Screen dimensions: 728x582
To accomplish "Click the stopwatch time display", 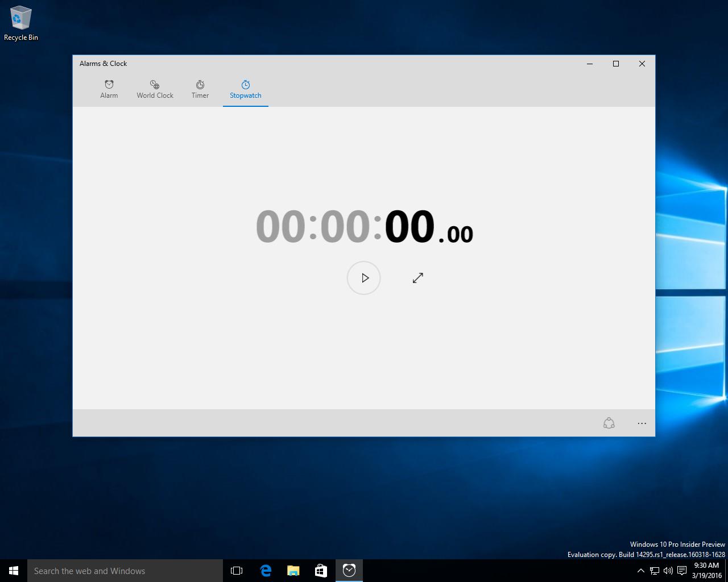I will coord(365,226).
